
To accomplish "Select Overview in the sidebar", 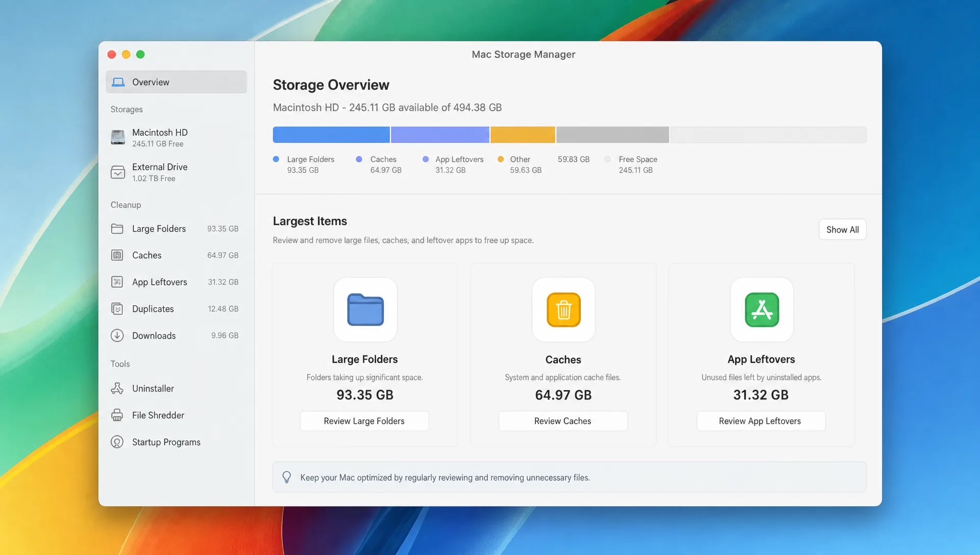I will click(x=176, y=82).
